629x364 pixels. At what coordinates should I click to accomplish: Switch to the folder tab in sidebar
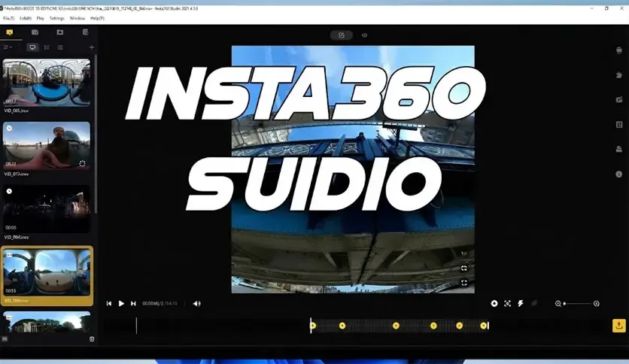point(59,32)
